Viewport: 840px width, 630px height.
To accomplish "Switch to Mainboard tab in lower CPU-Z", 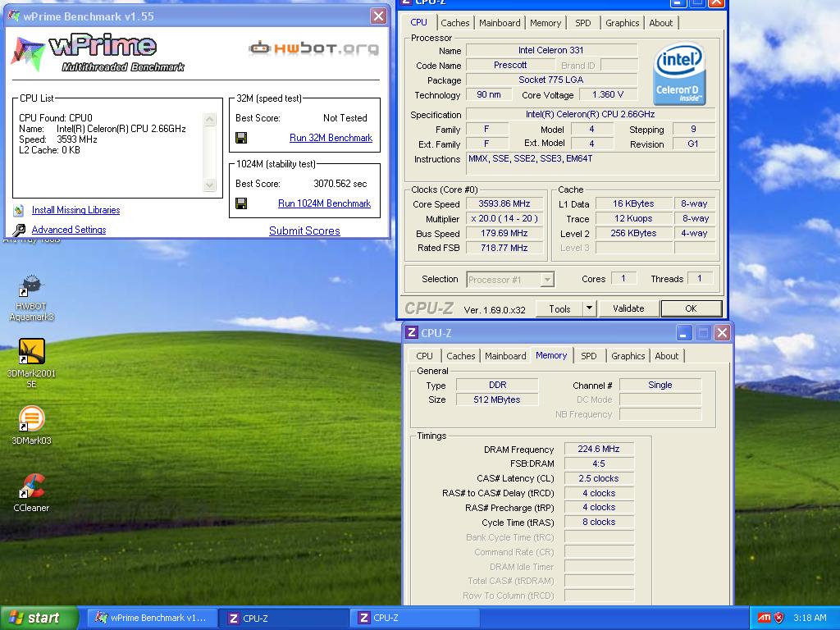I will click(x=505, y=356).
